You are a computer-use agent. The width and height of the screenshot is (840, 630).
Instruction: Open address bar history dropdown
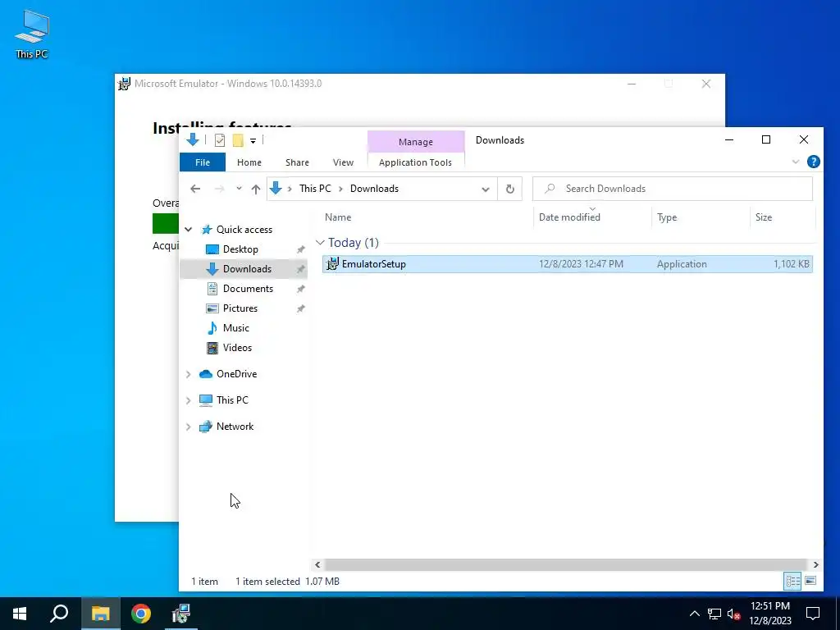[486, 189]
